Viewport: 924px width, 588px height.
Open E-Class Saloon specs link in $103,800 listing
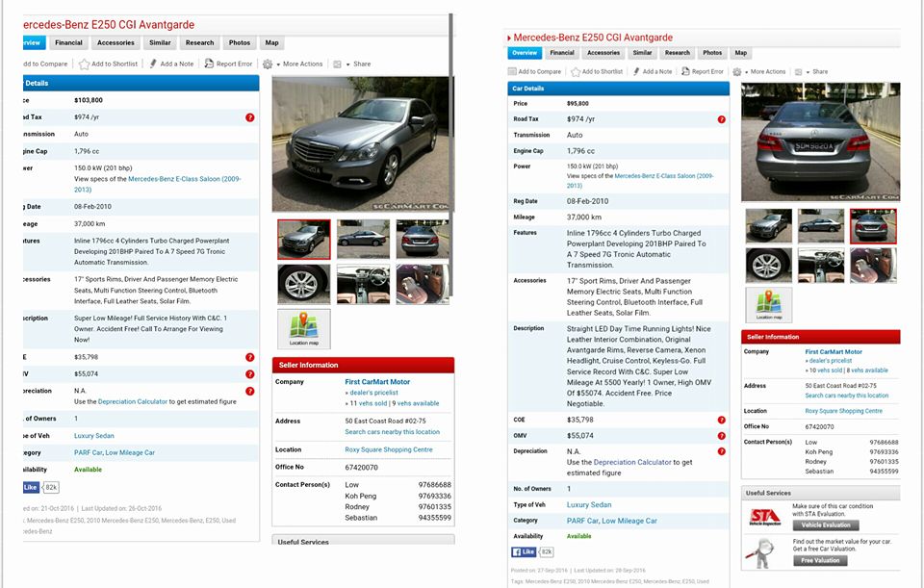pos(157,184)
